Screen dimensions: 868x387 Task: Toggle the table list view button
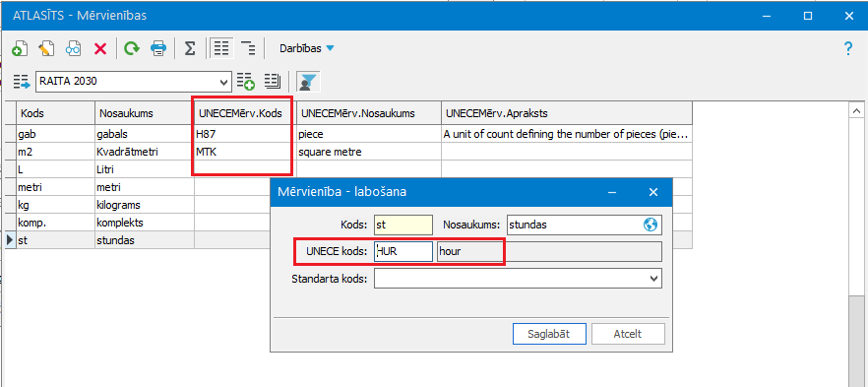tap(221, 48)
